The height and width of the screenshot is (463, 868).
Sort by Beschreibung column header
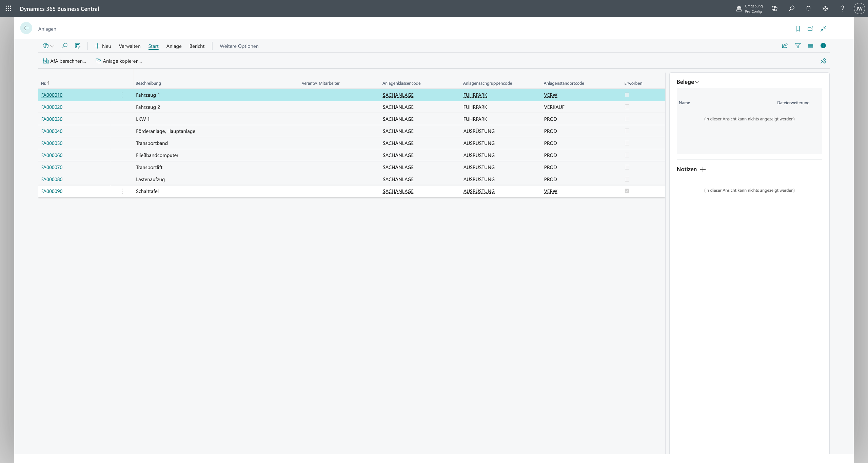pyautogui.click(x=148, y=83)
